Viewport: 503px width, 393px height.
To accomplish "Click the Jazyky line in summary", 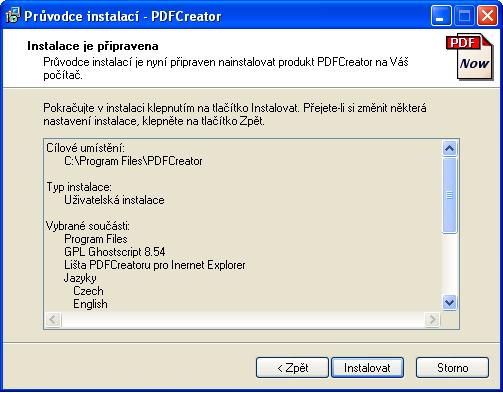I will pyautogui.click(x=80, y=278).
